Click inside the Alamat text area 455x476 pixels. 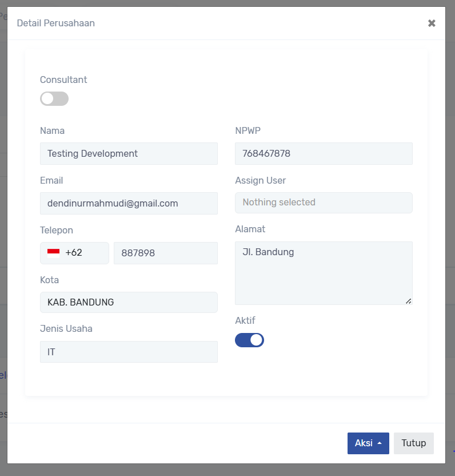coord(324,273)
